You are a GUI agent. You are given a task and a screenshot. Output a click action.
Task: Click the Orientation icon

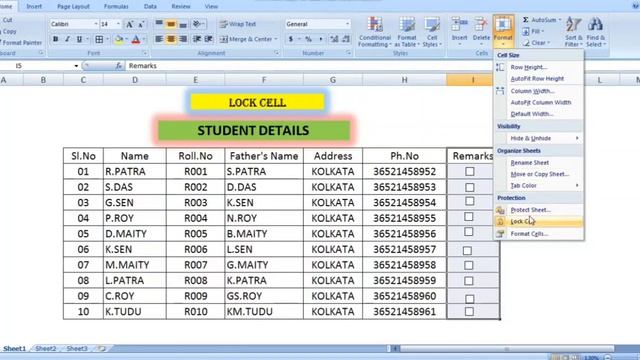[197, 24]
